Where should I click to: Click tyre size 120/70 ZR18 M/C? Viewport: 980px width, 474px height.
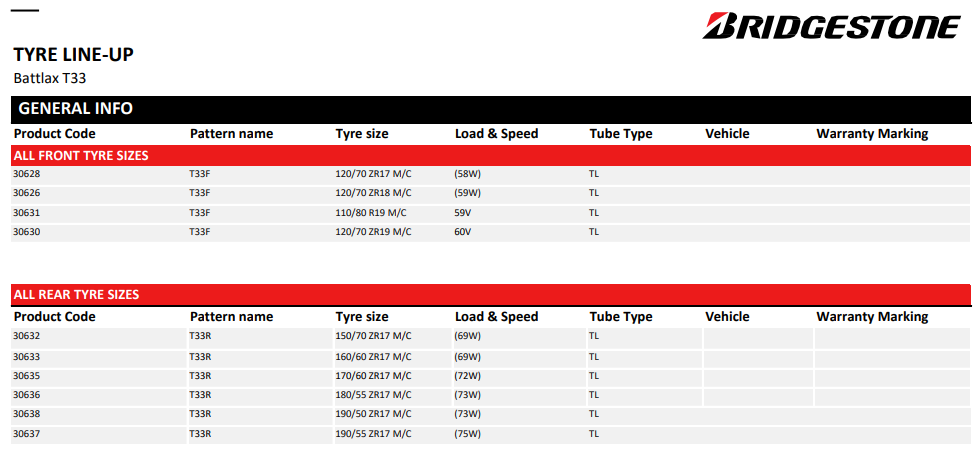tap(374, 193)
